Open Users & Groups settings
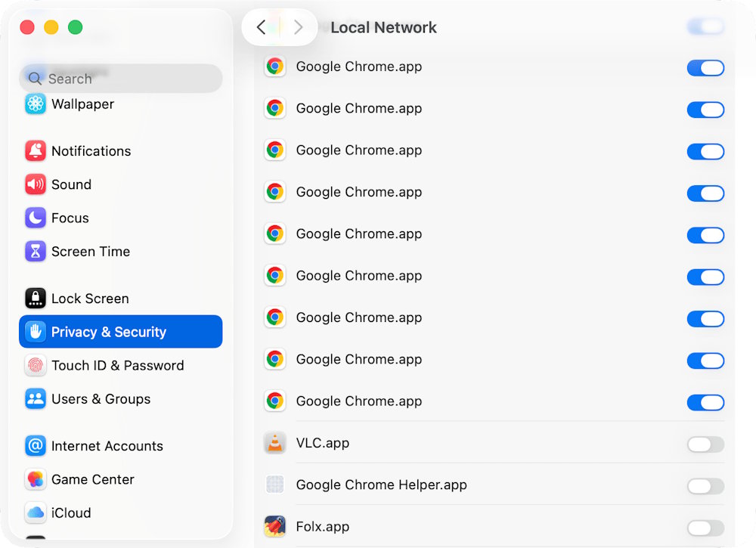Image resolution: width=756 pixels, height=548 pixels. point(35,398)
